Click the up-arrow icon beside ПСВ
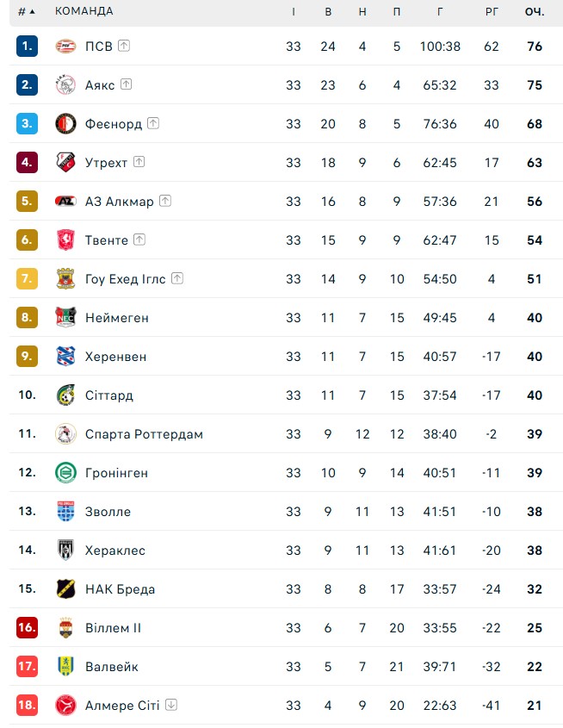The image size is (563, 728). coord(124,46)
